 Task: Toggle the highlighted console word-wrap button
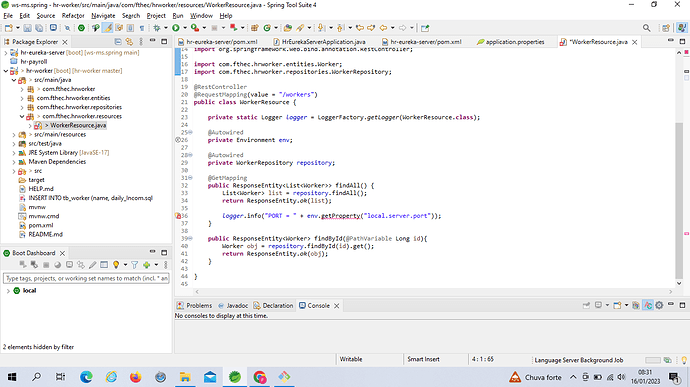tap(648, 305)
